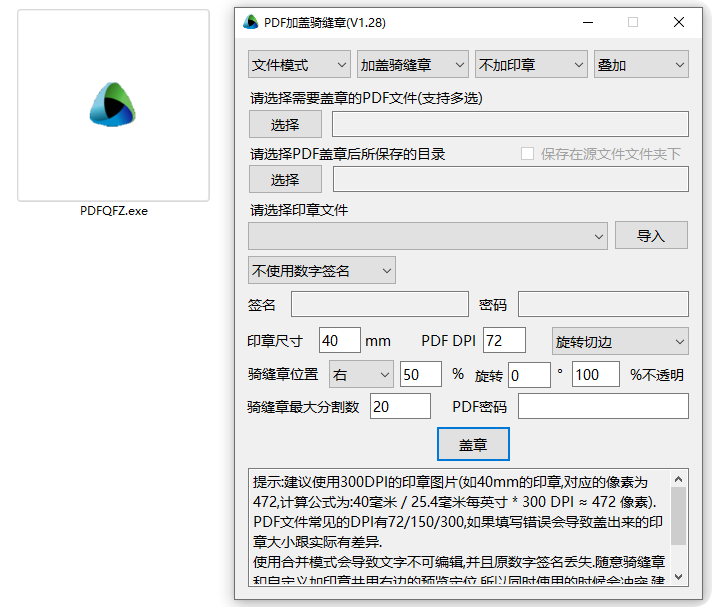Click the position percent field showing 50
Viewport: 712px width, 607px height.
pos(420,374)
